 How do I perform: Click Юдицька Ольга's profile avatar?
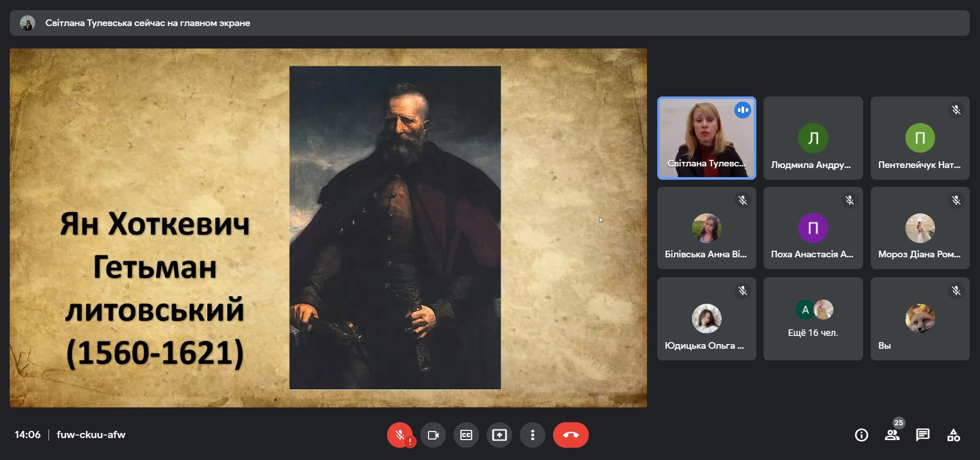(x=706, y=319)
